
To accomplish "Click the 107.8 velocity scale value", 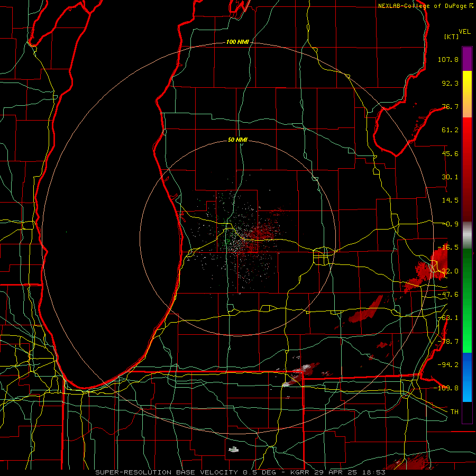I will (448, 59).
